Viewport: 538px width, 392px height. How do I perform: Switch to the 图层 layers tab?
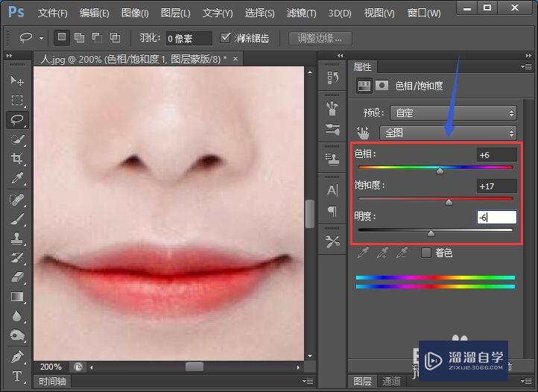tap(363, 381)
